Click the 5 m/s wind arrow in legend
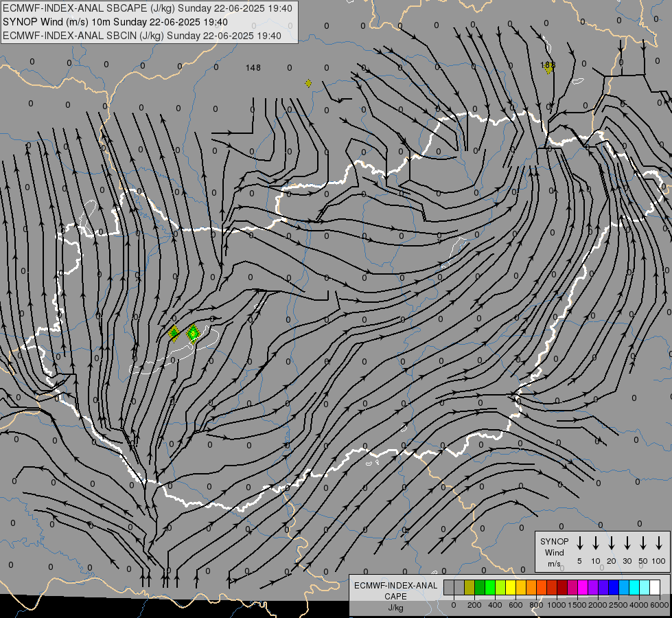 pyautogui.click(x=579, y=543)
